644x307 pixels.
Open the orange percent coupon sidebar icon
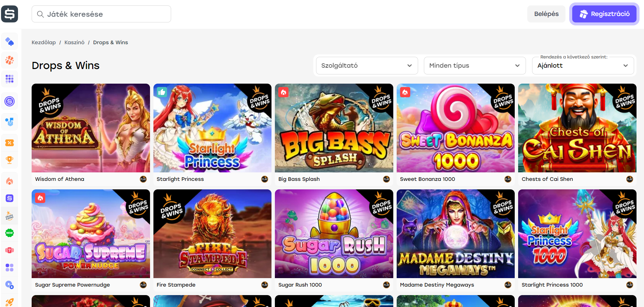10,143
